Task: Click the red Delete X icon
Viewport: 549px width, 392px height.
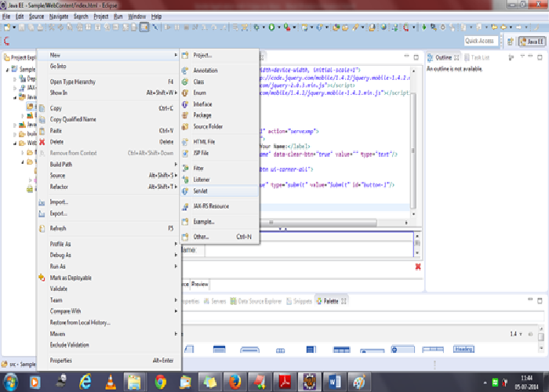Action: (42, 142)
